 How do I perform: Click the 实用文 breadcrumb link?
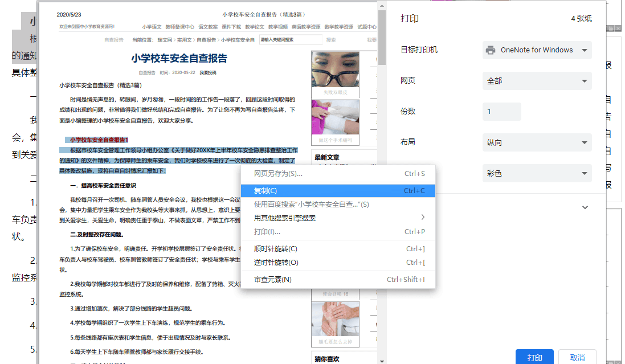[x=184, y=40]
